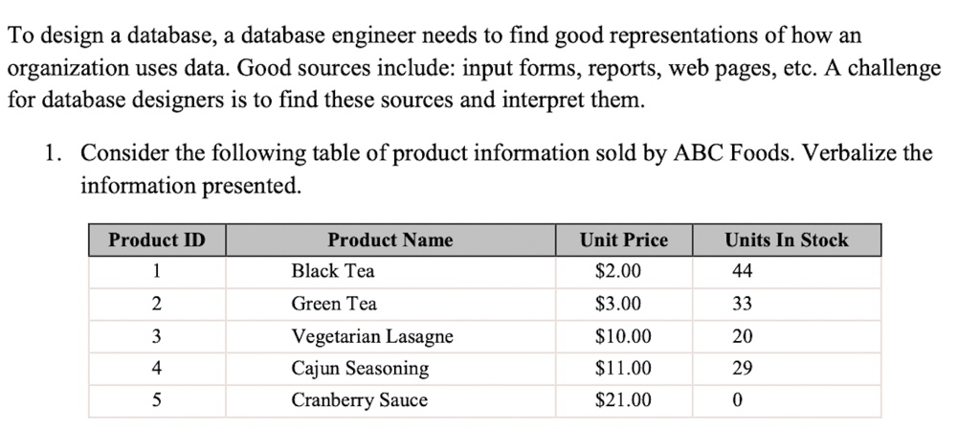Select the Green Tea cell
Screen dimensions: 980x432
[x=390, y=305]
